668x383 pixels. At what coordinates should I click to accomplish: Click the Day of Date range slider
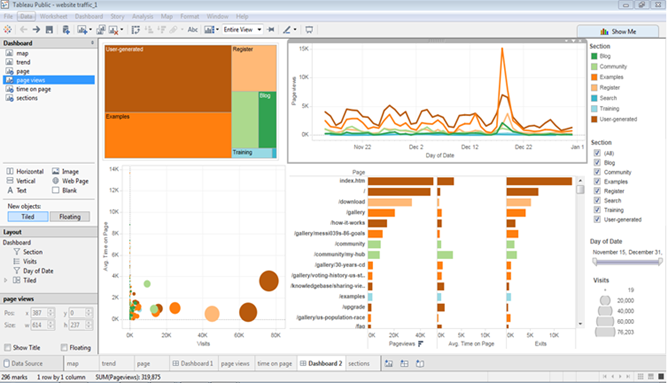pos(628,262)
